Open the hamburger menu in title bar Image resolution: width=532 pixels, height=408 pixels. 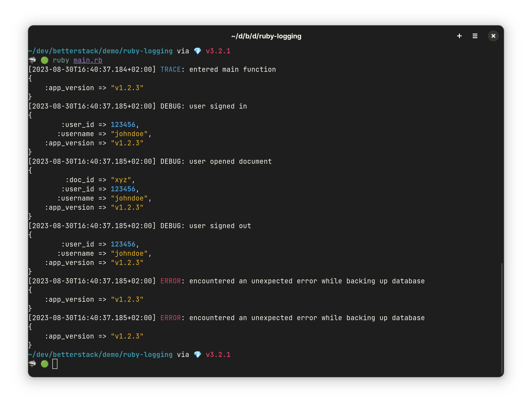pos(475,36)
